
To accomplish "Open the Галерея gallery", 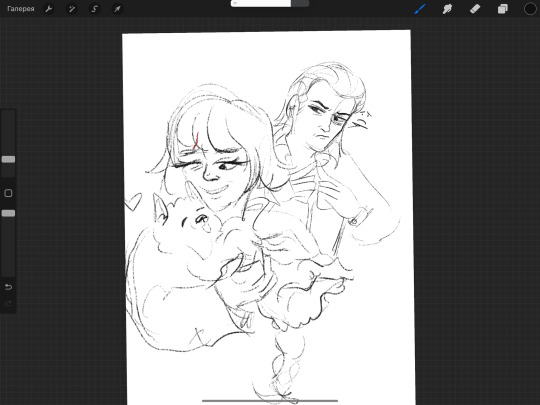I will click(x=21, y=9).
